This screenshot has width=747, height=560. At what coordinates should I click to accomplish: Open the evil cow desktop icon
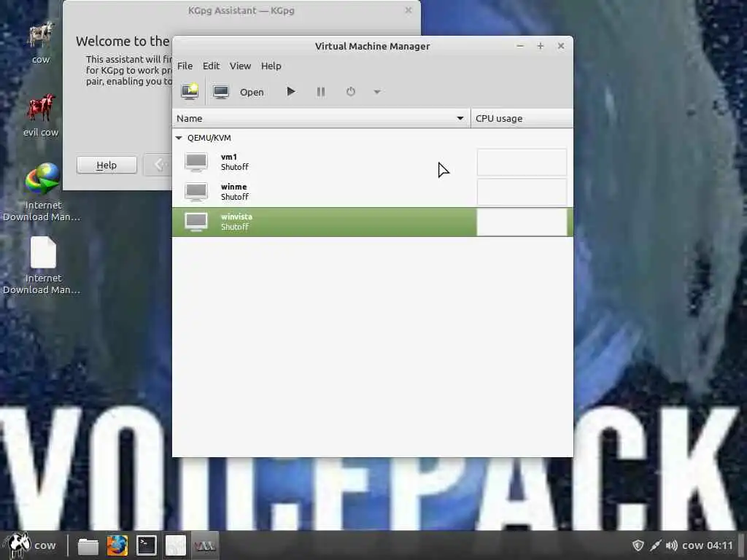click(x=41, y=115)
